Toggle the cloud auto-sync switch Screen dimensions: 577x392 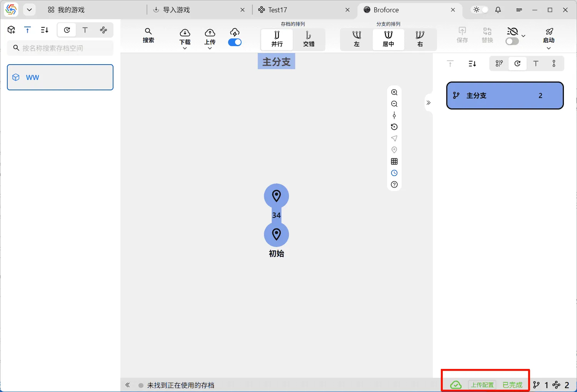tap(235, 42)
